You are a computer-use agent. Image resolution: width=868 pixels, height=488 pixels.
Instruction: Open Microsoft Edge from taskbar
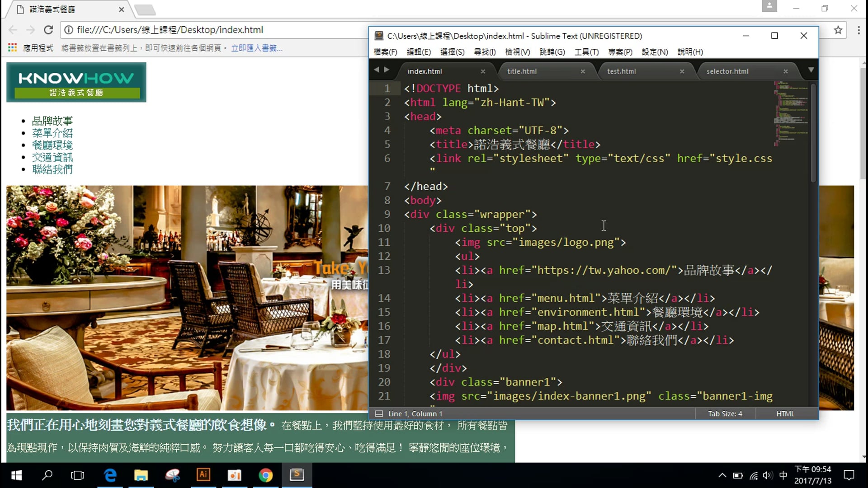[110, 475]
